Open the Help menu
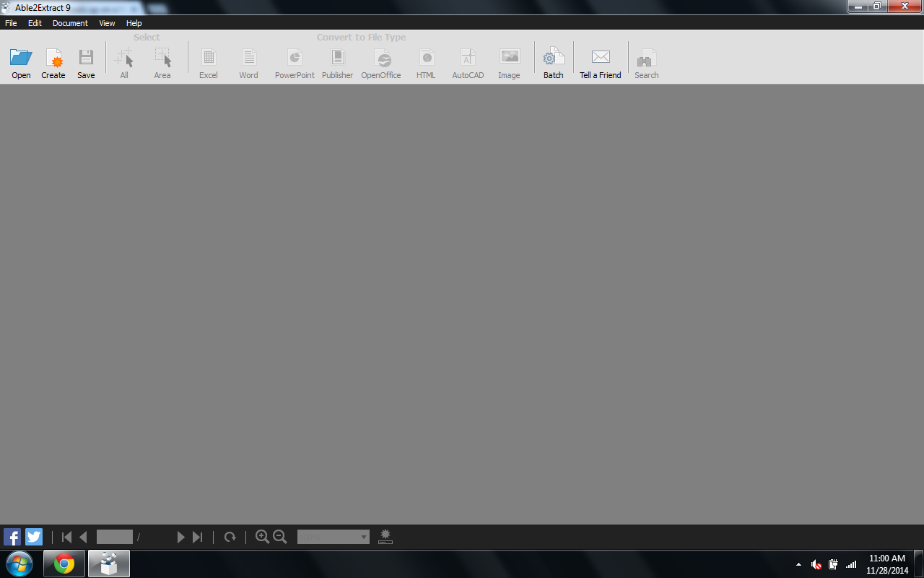 pos(134,23)
